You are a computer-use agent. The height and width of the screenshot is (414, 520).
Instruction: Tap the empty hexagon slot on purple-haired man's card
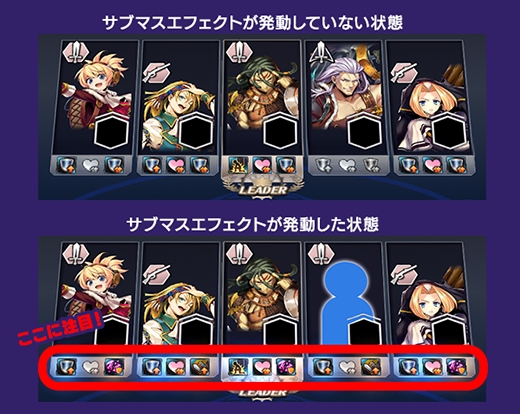[364, 131]
